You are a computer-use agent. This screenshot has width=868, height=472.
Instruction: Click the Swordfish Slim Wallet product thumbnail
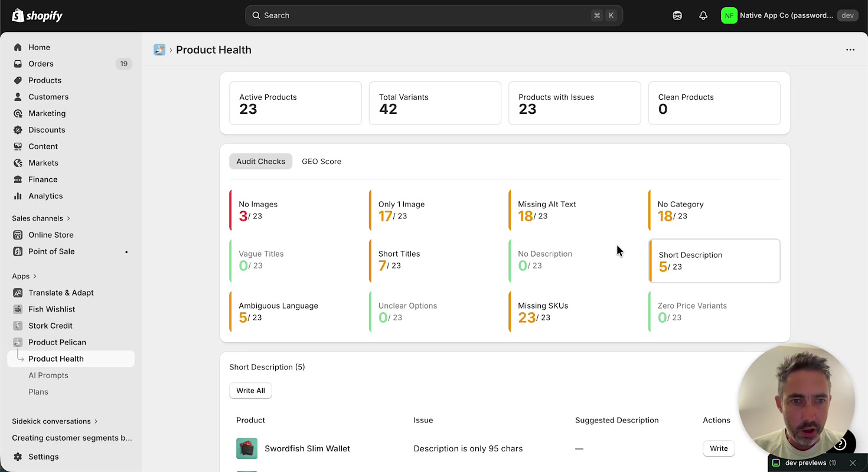247,448
